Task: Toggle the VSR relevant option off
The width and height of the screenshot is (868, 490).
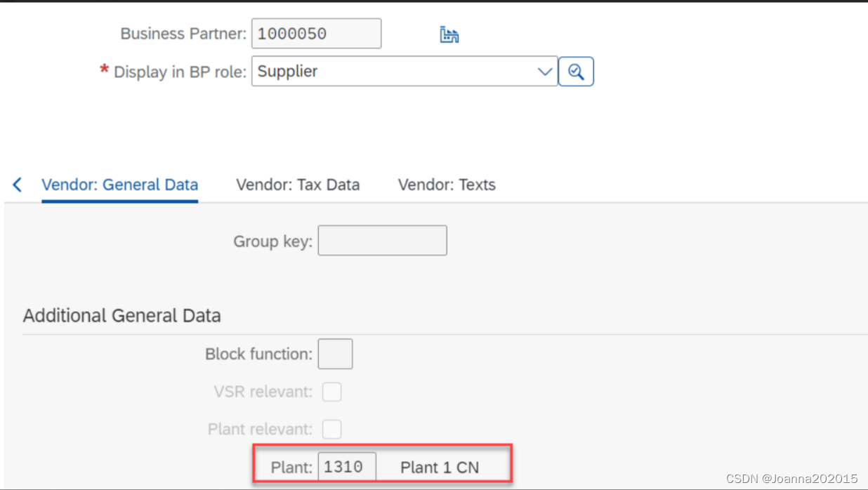Action: coord(331,391)
